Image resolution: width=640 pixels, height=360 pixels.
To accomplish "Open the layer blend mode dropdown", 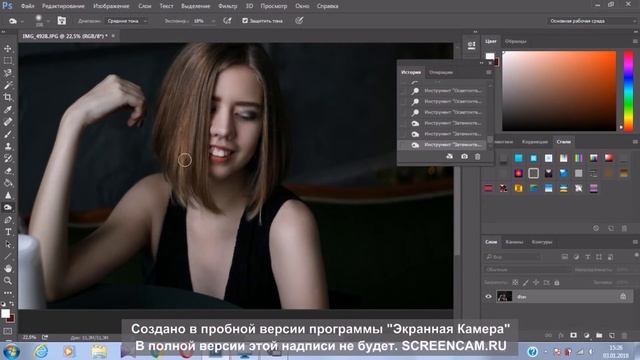I will click(x=527, y=270).
